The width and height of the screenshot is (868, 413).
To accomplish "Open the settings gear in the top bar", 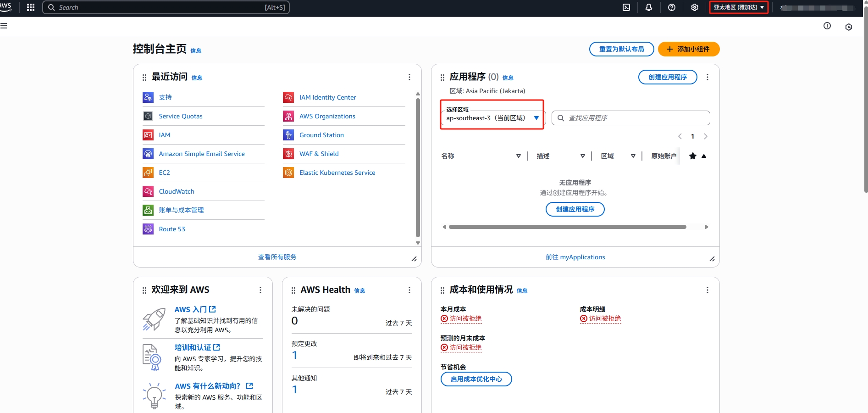I will click(695, 7).
